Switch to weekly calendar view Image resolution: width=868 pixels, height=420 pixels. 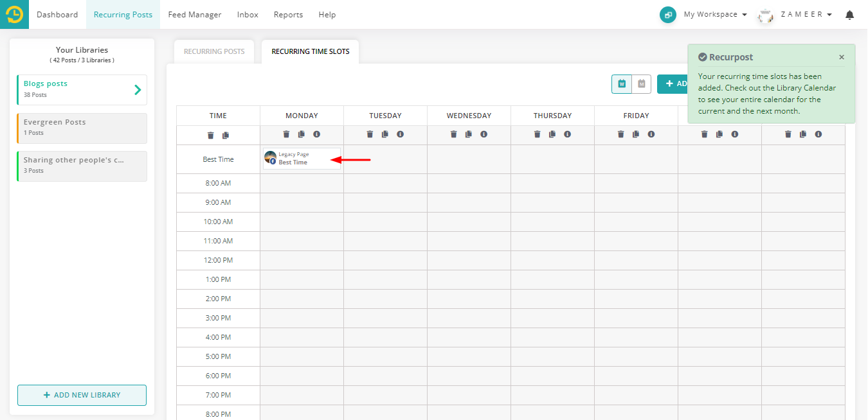click(622, 84)
